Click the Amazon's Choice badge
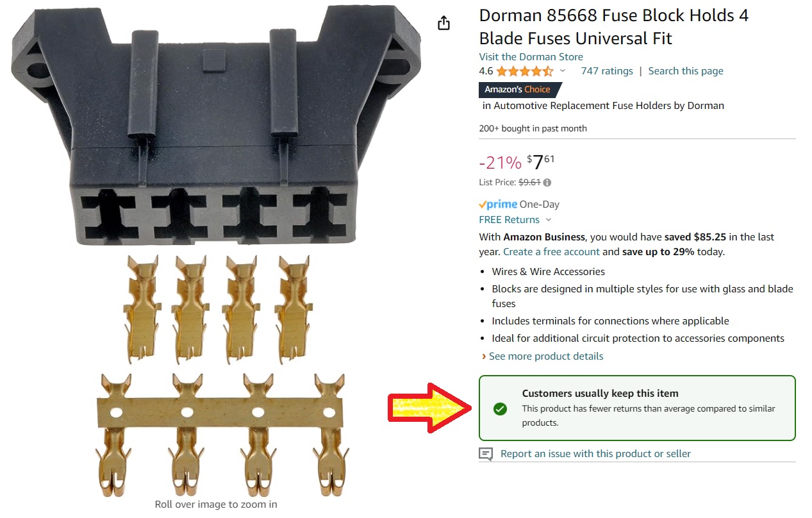The height and width of the screenshot is (518, 812). coord(518,90)
